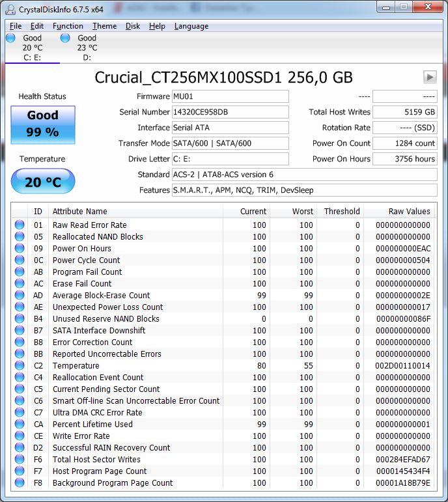Viewport: 448px width, 502px height.
Task: Click the Features field
Action: point(305,190)
